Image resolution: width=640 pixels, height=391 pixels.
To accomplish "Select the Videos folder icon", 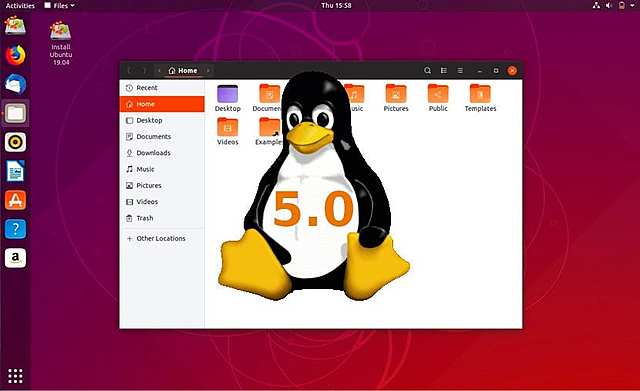I will point(228,131).
